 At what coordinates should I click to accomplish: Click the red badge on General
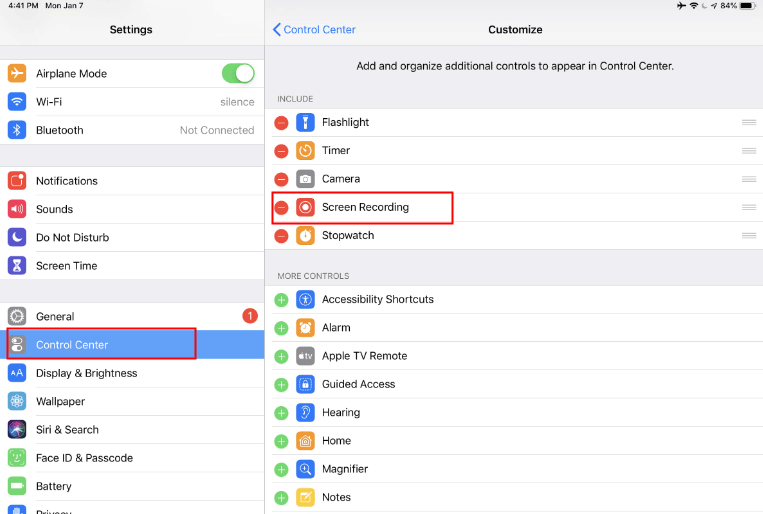coord(250,316)
